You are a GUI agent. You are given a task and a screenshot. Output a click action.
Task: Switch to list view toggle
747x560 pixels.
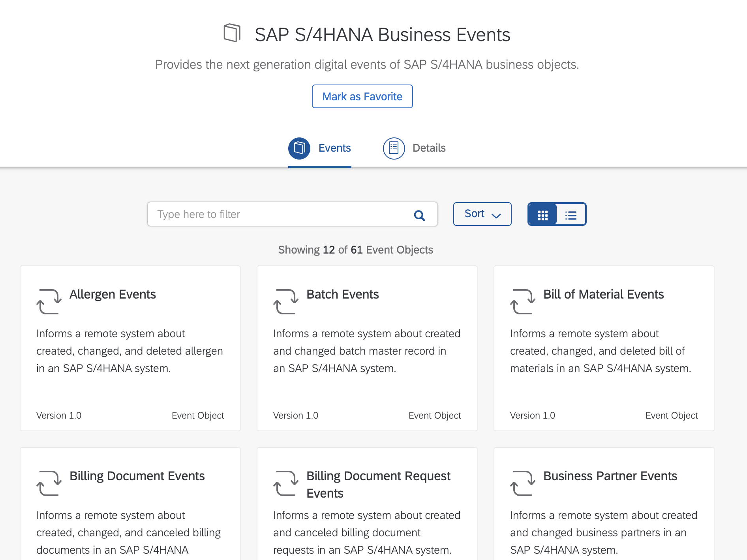(571, 214)
